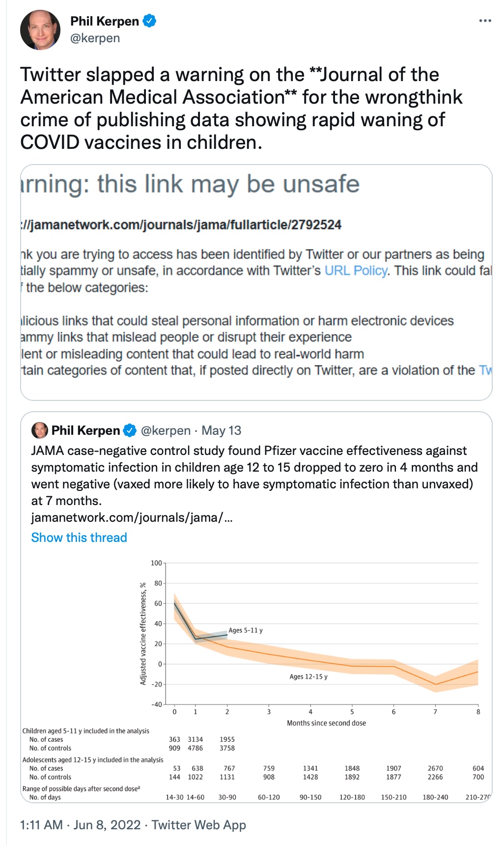Click the bold jamanetwork.com URL in the warning image
The height and width of the screenshot is (845, 504).
(x=182, y=225)
